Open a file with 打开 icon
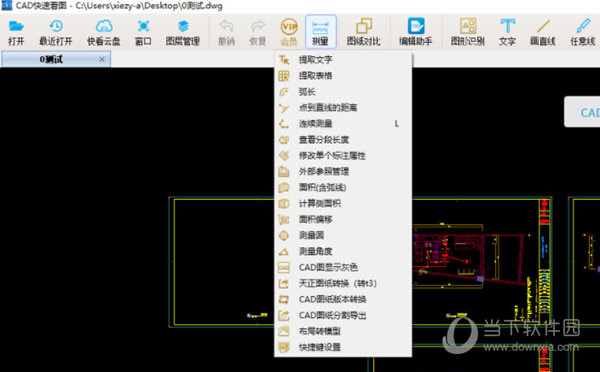 (x=16, y=33)
